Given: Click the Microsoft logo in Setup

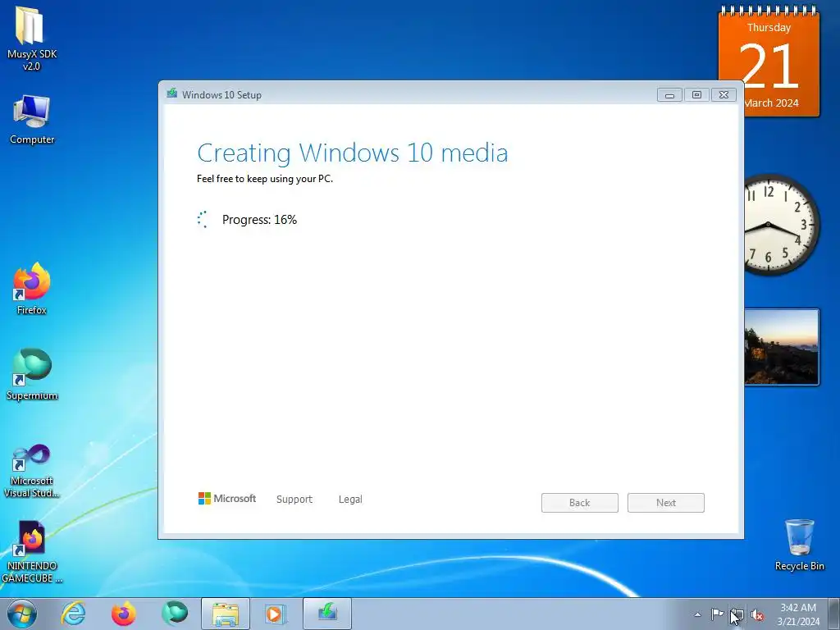Looking at the screenshot, I should click(227, 499).
